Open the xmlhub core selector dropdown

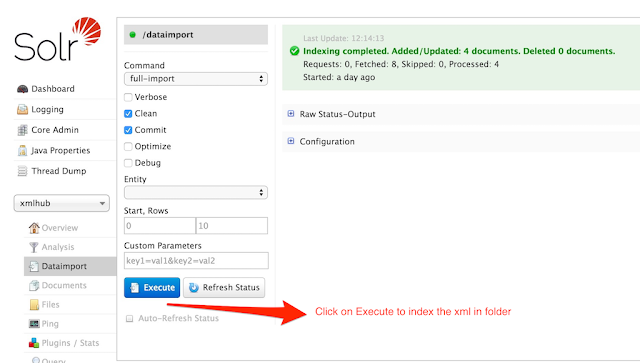(62, 203)
